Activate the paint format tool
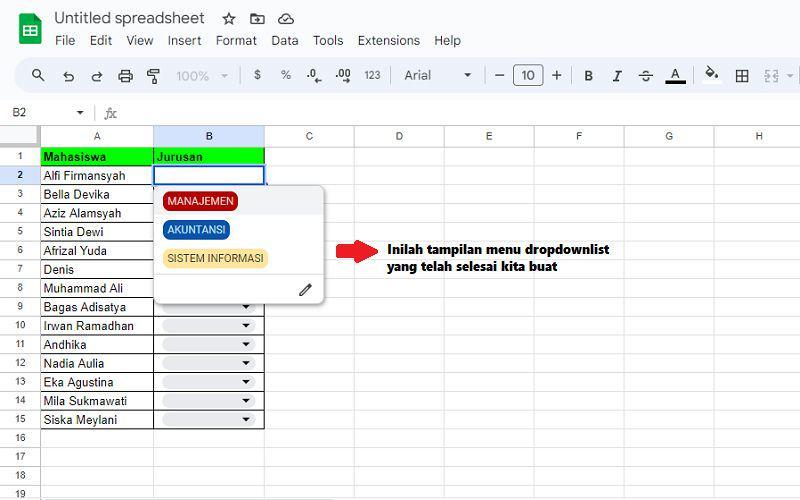 point(153,76)
